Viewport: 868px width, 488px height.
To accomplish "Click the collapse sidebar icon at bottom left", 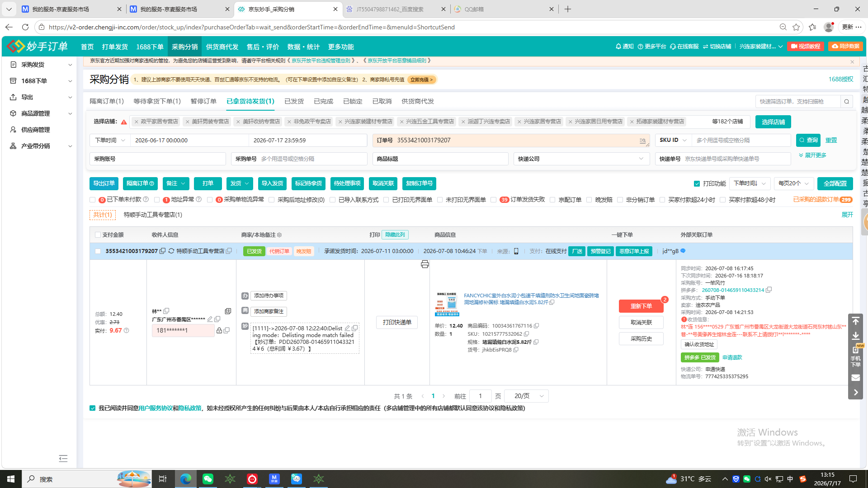I will click(x=63, y=459).
